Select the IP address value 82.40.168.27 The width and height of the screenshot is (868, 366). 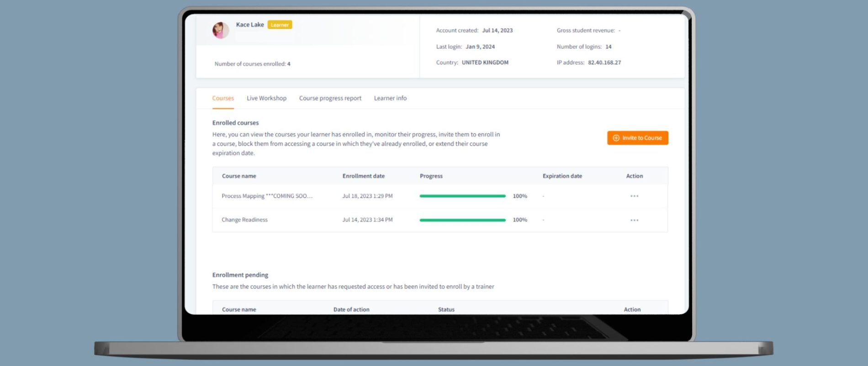[x=604, y=63]
